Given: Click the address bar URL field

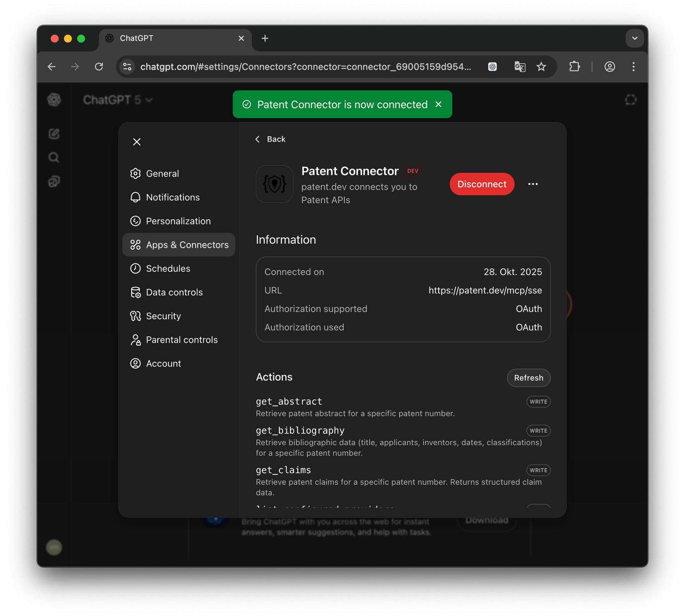Looking at the screenshot, I should (x=305, y=66).
